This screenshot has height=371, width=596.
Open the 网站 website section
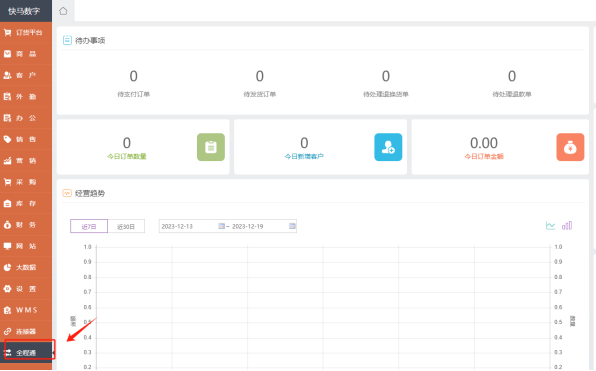click(x=26, y=246)
